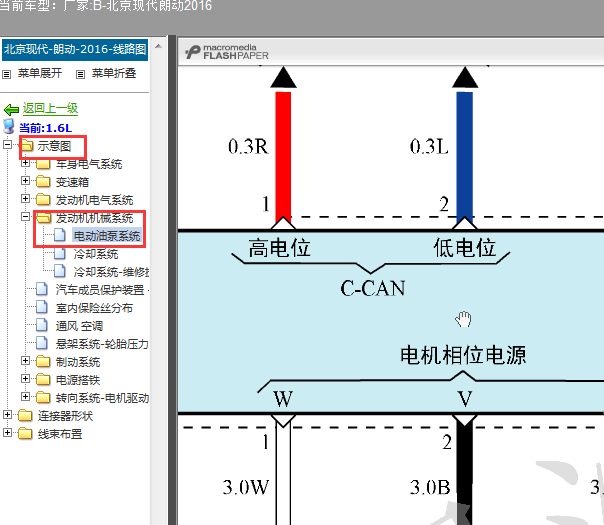604x525 pixels.
Task: Click the 发动机电气系统 folder icon
Action: (x=43, y=200)
